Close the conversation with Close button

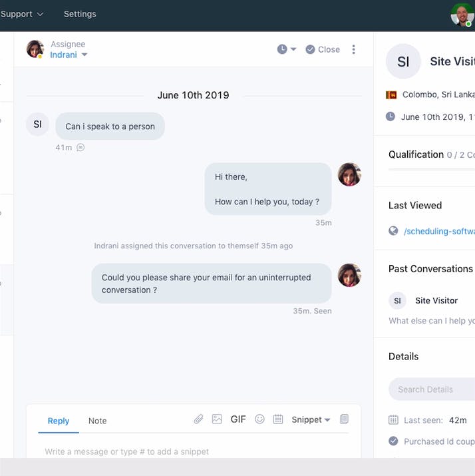click(x=323, y=49)
